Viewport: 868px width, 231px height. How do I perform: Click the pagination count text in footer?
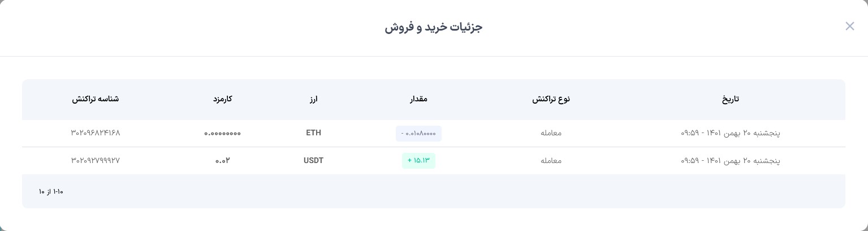point(51,192)
